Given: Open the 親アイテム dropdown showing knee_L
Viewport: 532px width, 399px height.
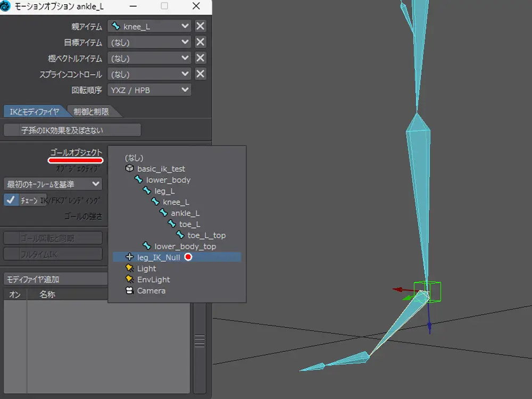Looking at the screenshot, I should point(149,26).
